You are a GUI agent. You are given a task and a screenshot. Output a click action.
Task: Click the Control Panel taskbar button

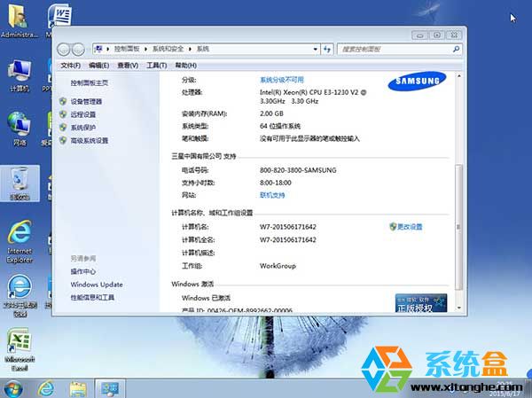coord(110,388)
